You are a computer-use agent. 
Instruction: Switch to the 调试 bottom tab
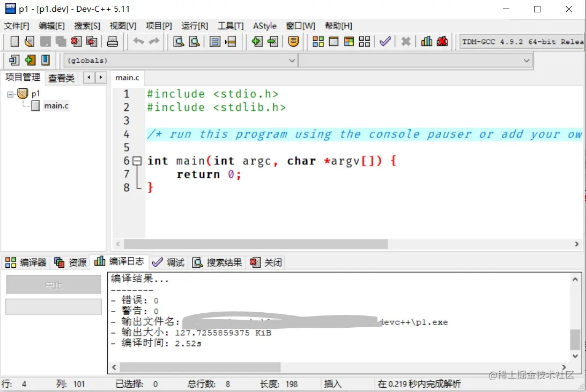(168, 262)
